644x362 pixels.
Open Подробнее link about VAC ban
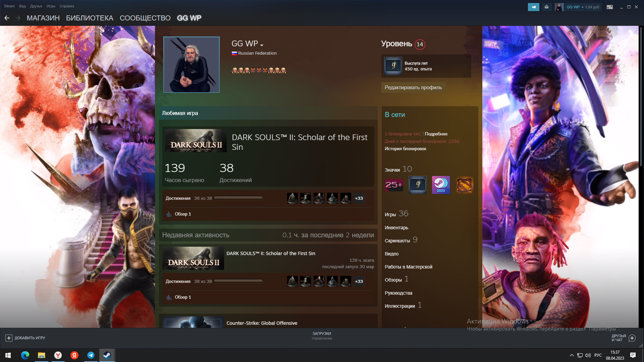pyautogui.click(x=436, y=134)
